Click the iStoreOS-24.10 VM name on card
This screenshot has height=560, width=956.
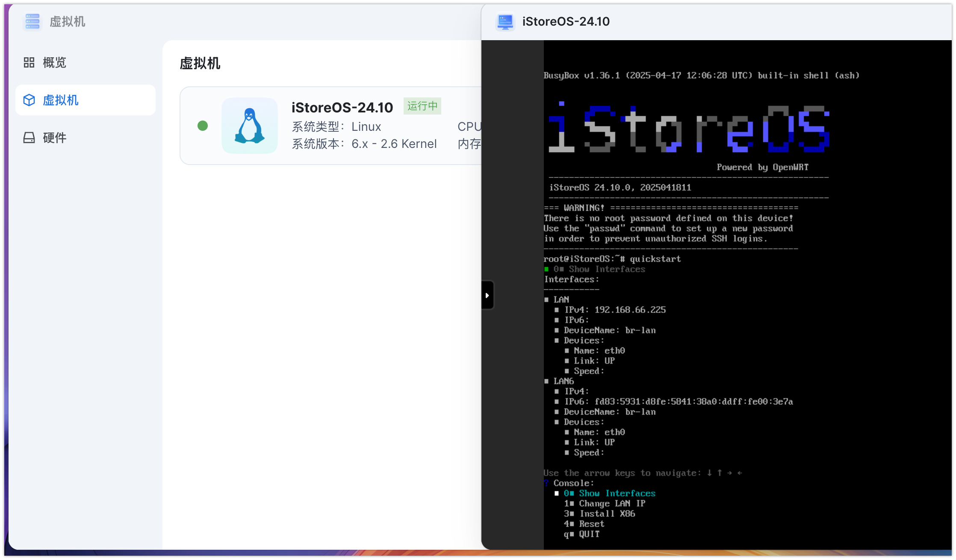342,107
